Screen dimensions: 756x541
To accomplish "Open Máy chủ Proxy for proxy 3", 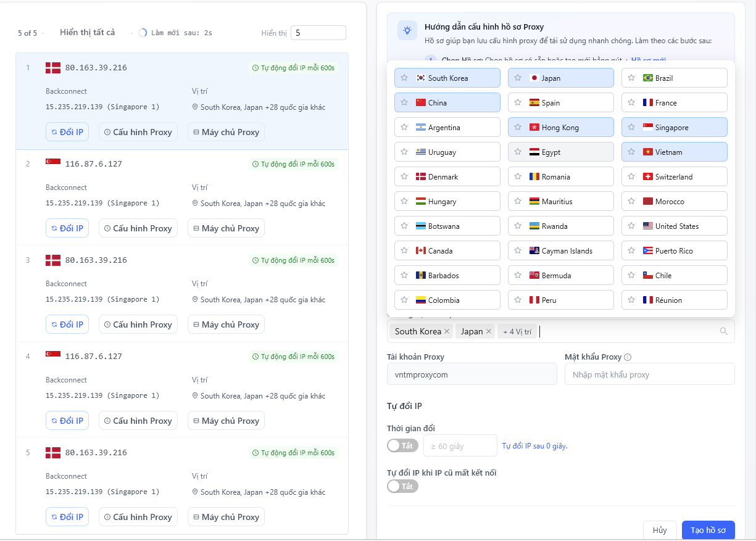I will tap(226, 324).
